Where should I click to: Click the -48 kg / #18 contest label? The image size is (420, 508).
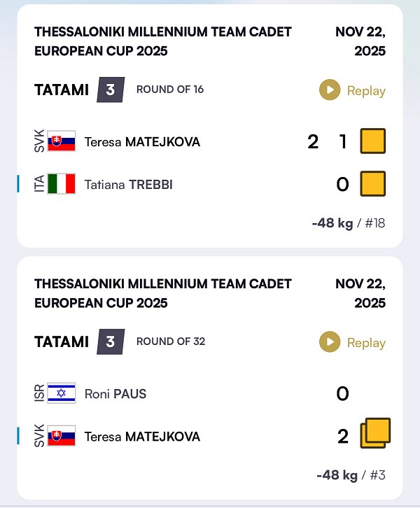pyautogui.click(x=348, y=223)
